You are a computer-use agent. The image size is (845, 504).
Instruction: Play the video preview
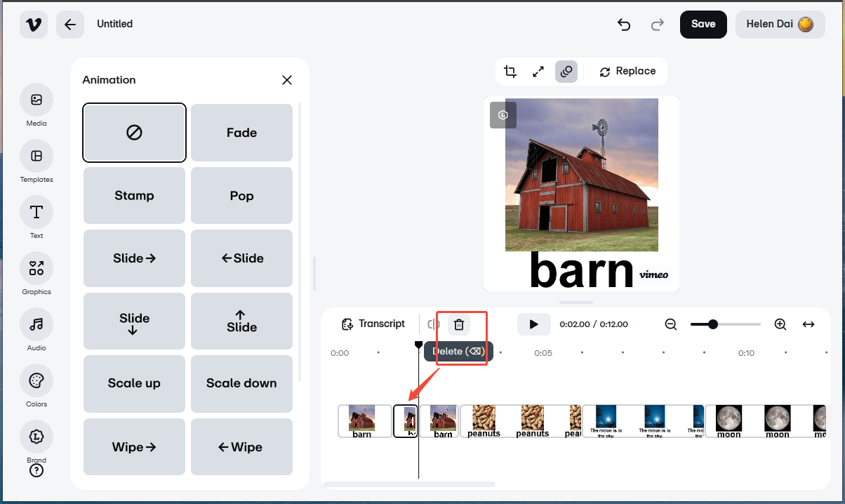[534, 324]
